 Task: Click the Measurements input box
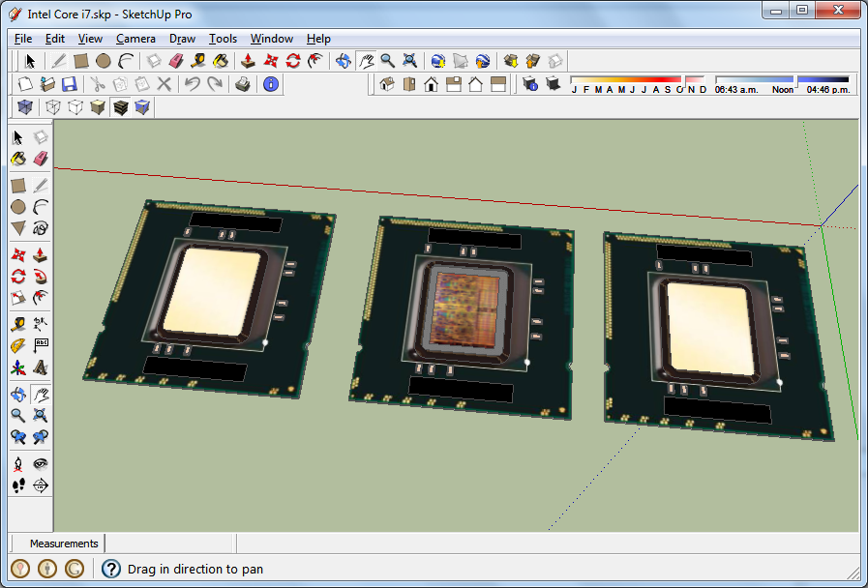click(x=170, y=544)
